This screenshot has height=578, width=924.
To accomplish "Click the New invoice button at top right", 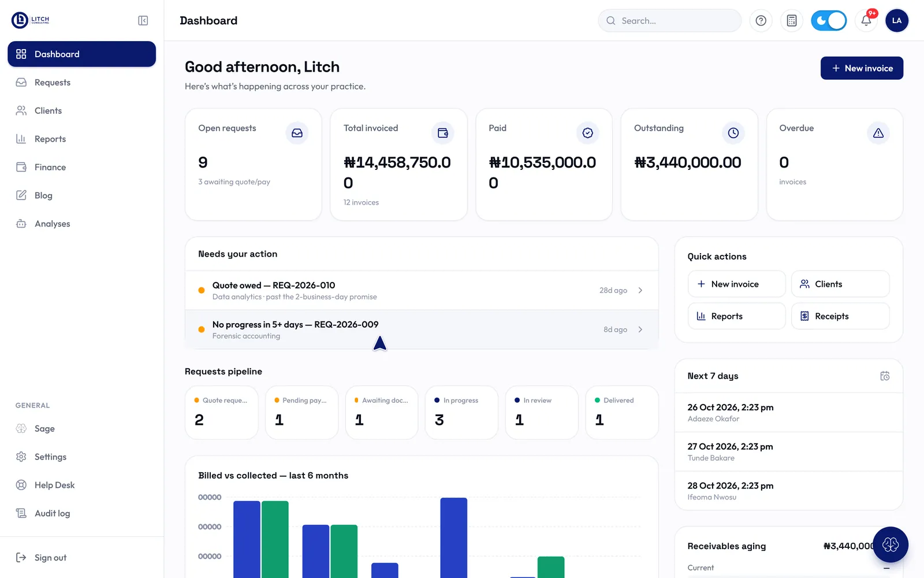I will (x=862, y=68).
